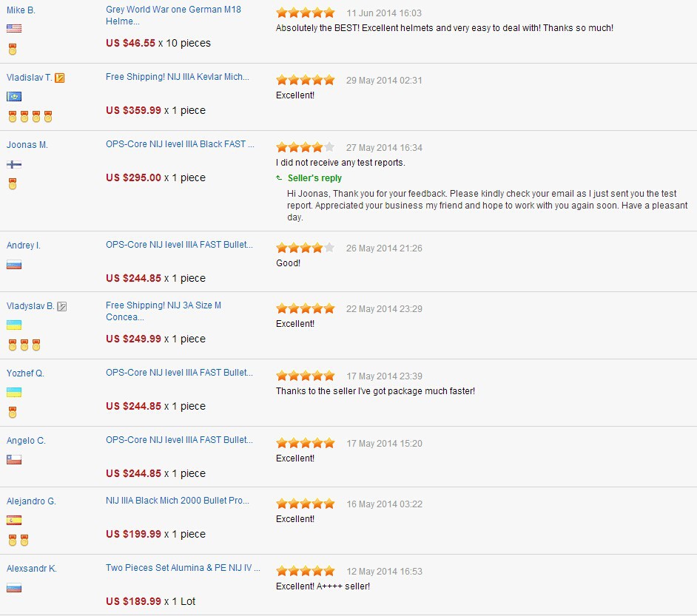Click the Russian flag under Alexsandr K.

point(14,588)
